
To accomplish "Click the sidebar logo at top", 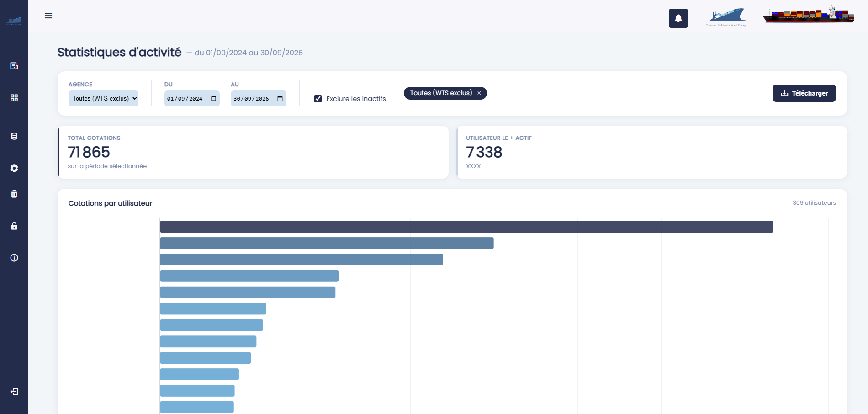I will point(14,21).
